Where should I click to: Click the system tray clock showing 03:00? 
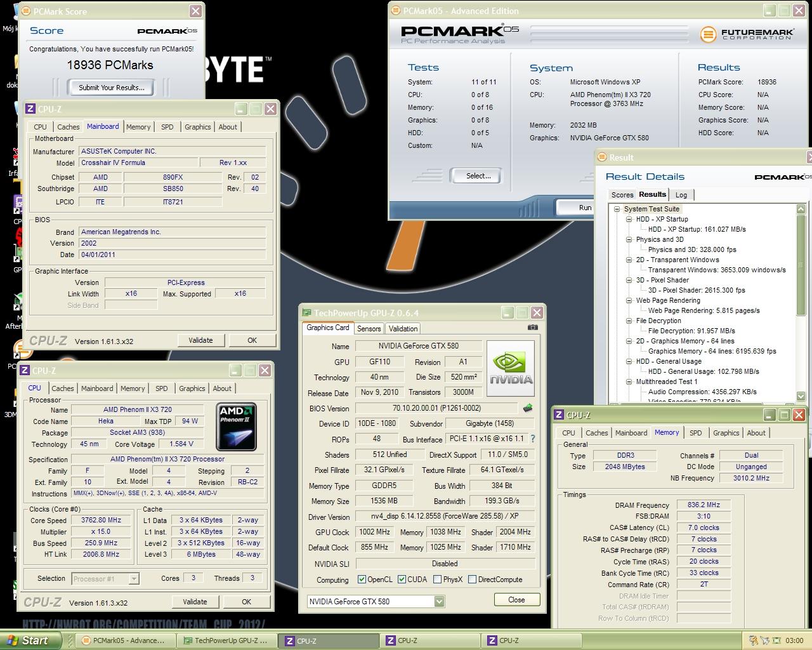pos(794,640)
